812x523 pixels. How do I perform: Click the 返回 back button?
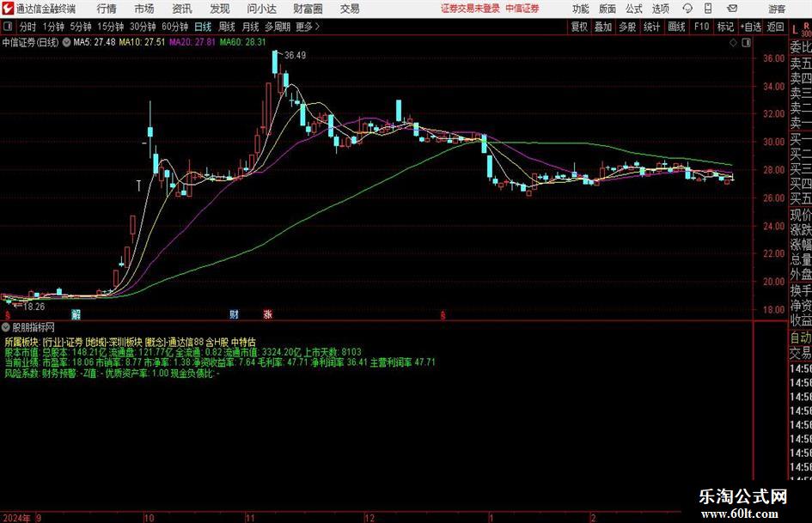click(775, 27)
